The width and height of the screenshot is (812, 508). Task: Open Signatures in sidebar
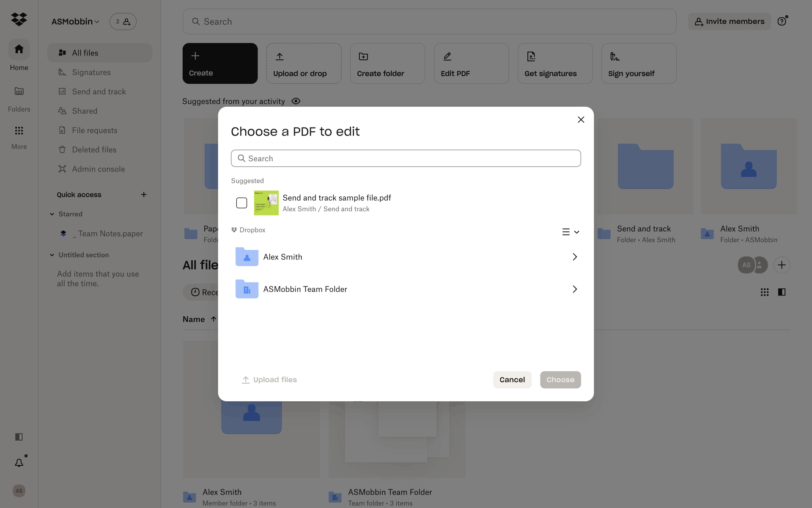[100, 72]
